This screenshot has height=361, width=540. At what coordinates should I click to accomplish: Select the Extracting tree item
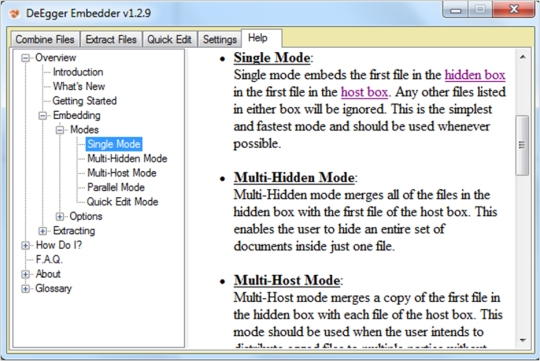pyautogui.click(x=74, y=231)
